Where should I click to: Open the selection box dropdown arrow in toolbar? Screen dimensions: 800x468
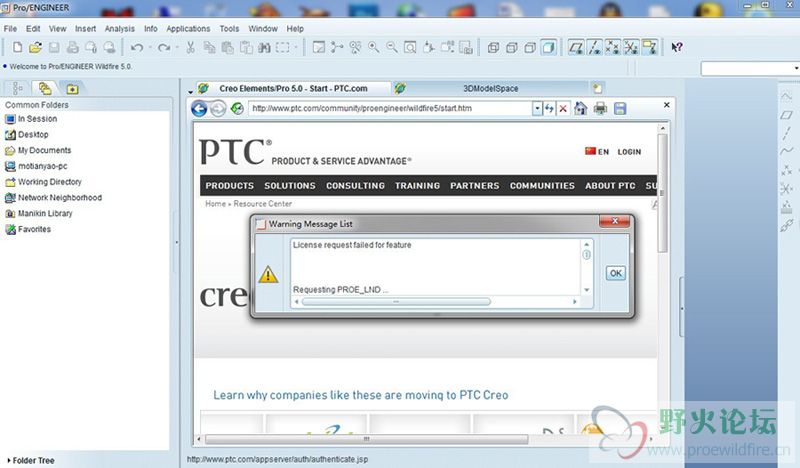[295, 48]
